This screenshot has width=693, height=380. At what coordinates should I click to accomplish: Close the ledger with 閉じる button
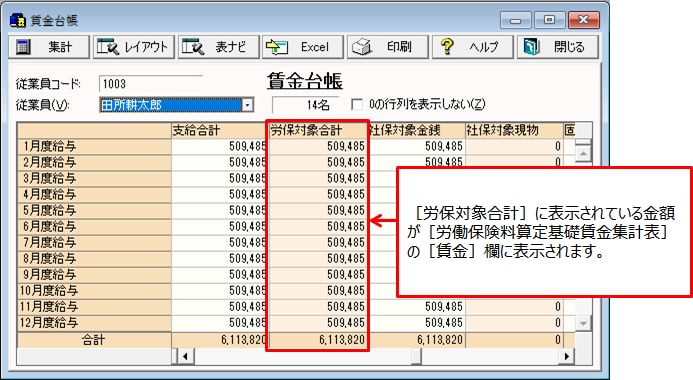pos(558,47)
